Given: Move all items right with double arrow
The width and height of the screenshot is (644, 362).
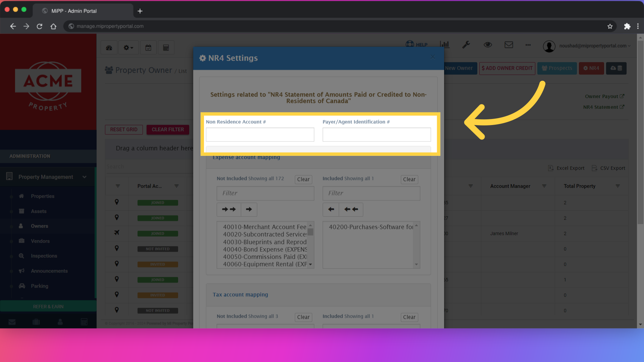Looking at the screenshot, I should click(229, 209).
